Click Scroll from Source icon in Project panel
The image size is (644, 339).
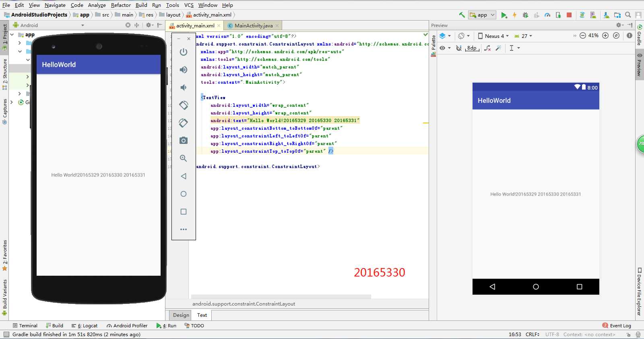coord(128,25)
